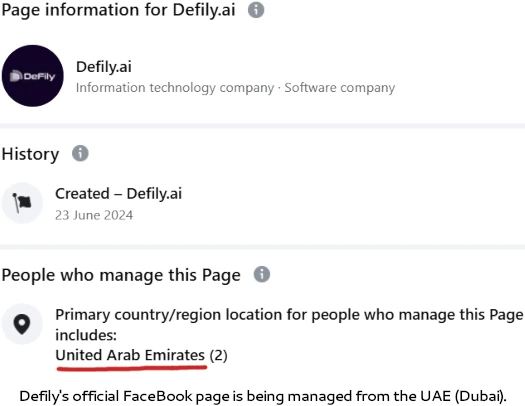Image resolution: width=525 pixels, height=406 pixels.
Task: Click the Information technology company category text
Action: 175,88
